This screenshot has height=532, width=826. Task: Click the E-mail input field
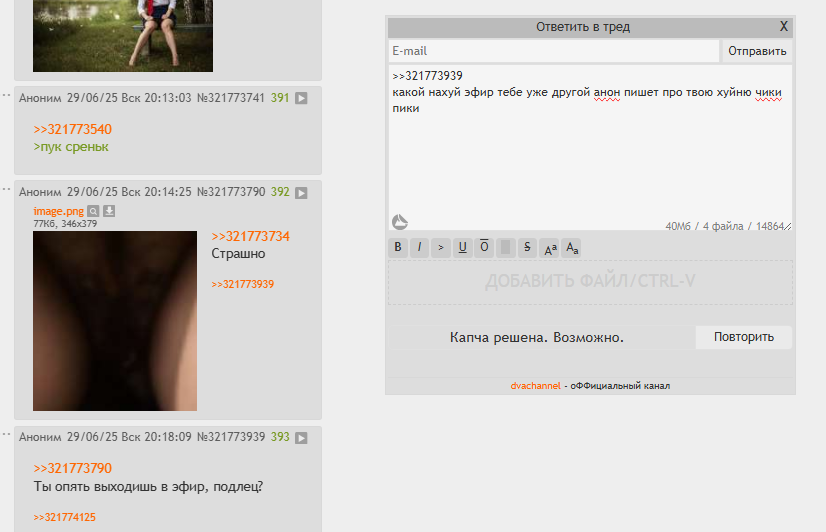[554, 51]
